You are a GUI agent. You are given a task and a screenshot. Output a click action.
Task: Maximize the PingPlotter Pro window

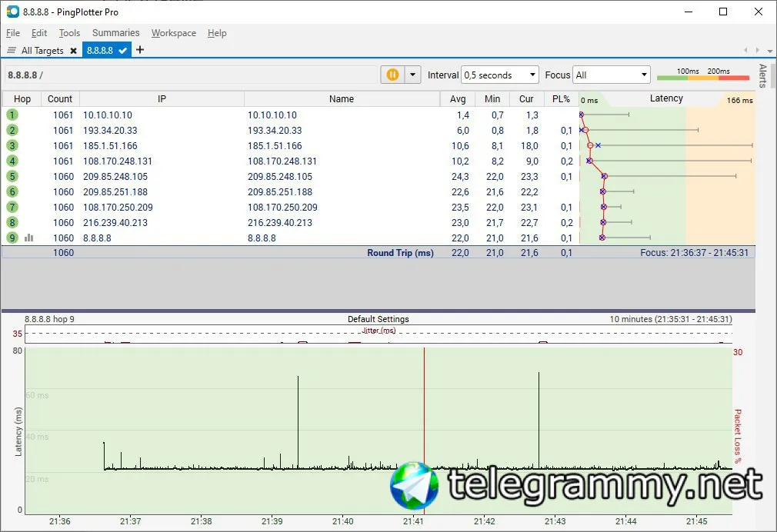tap(723, 12)
